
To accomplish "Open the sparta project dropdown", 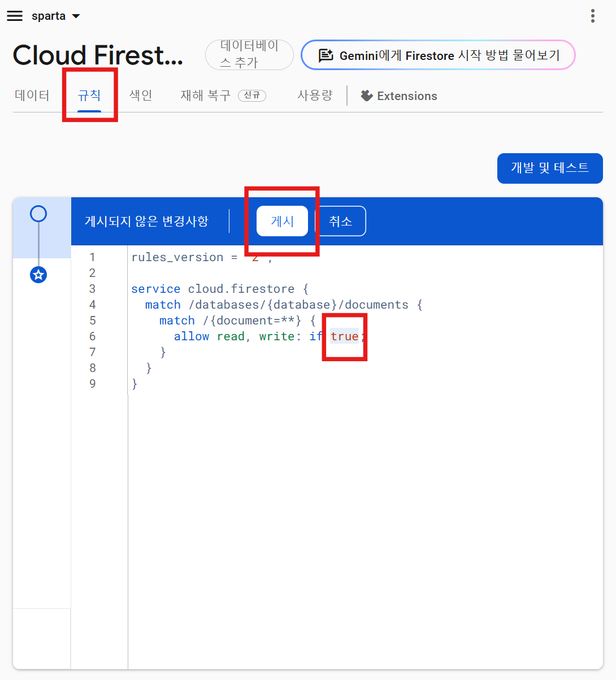I will click(x=56, y=16).
